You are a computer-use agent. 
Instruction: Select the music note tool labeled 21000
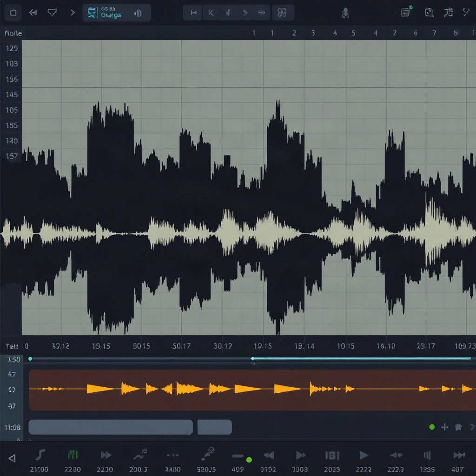40,455
